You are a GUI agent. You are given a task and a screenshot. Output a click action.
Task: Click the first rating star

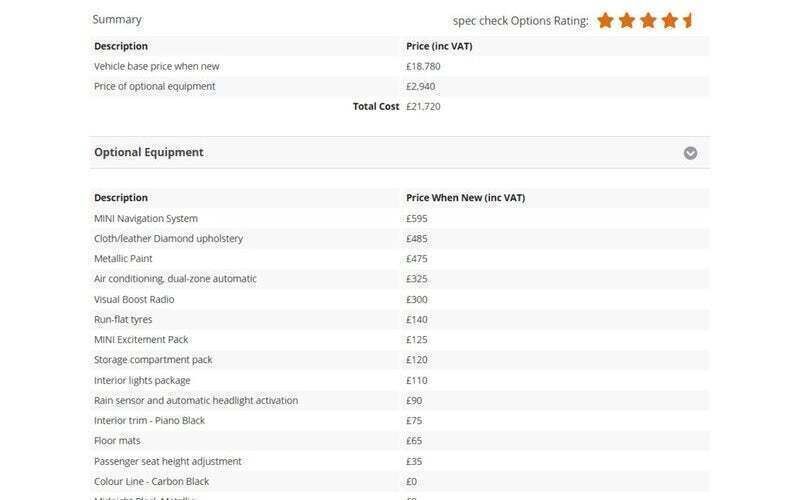pos(605,20)
